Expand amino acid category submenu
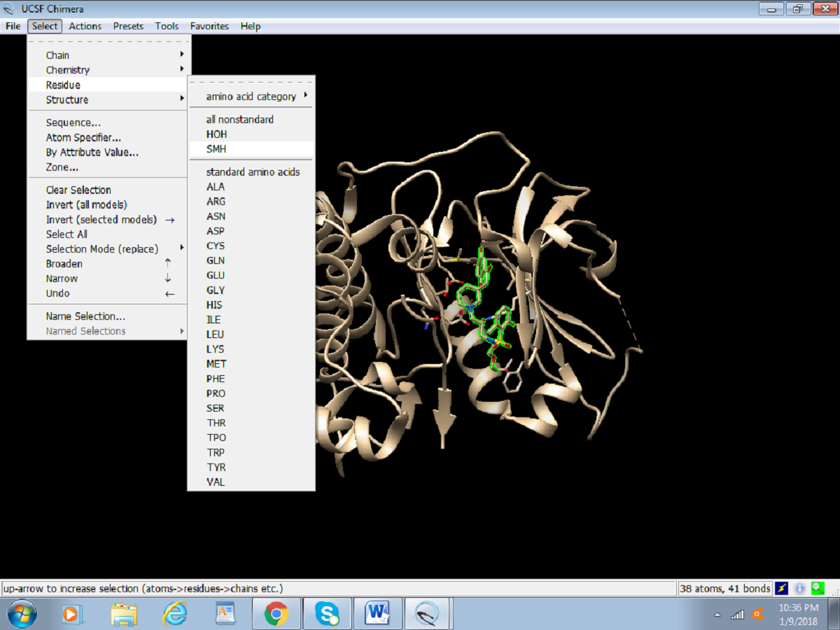The image size is (840, 630). [x=251, y=97]
